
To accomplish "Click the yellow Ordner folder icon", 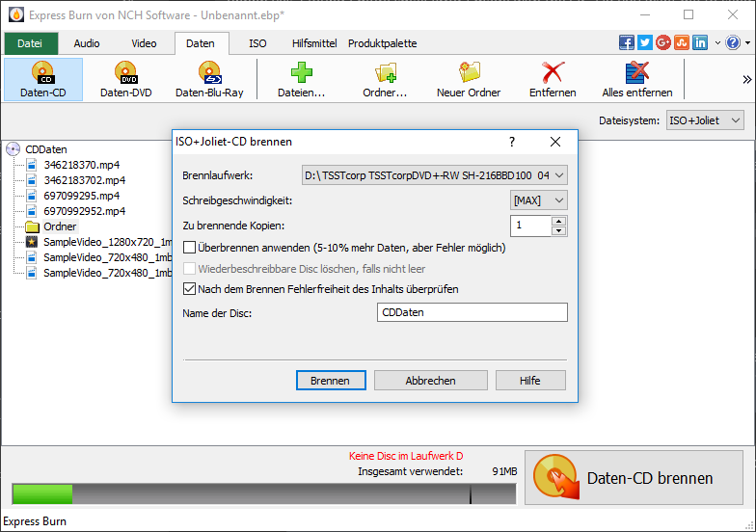I will 32,226.
